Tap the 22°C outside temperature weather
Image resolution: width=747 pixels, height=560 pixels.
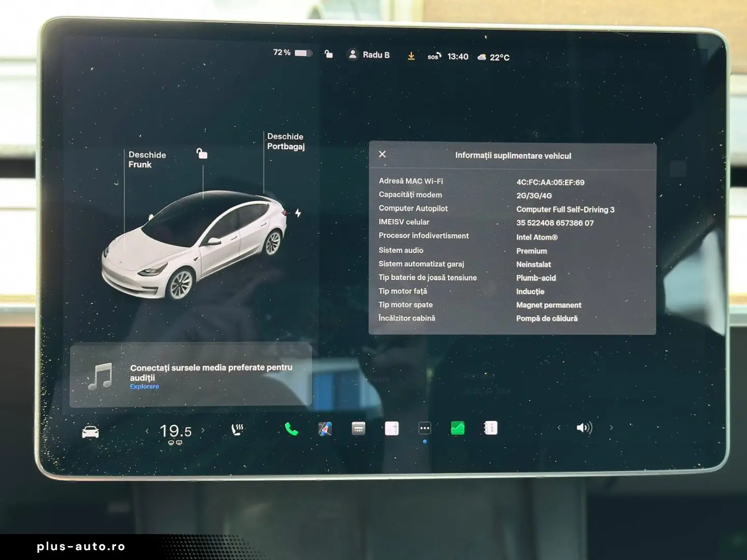493,57
